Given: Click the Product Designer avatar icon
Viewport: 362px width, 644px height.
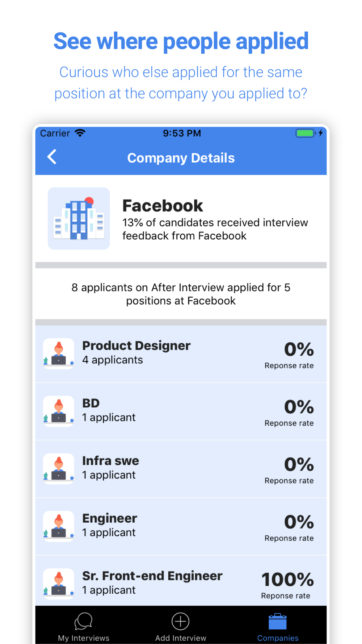Looking at the screenshot, I should [x=59, y=354].
